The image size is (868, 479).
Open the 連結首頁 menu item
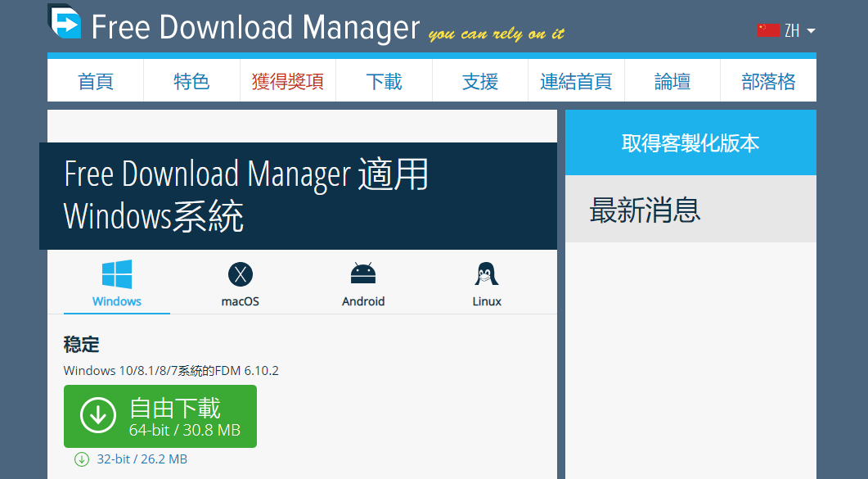(576, 81)
